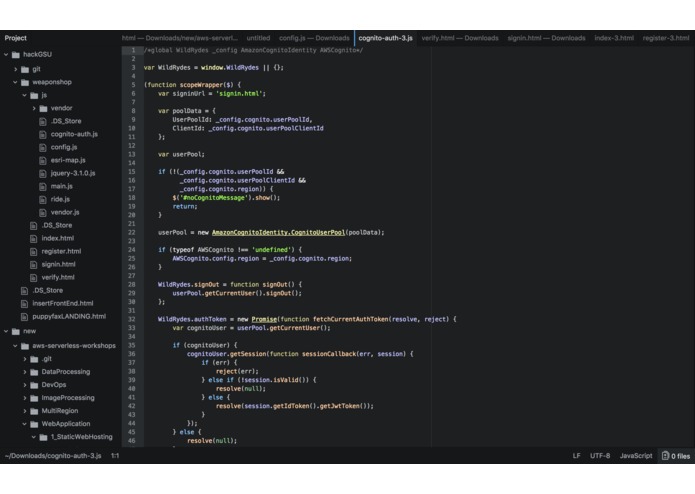The width and height of the screenshot is (695, 494).
Task: Click the LF line ending selector
Action: (x=577, y=455)
